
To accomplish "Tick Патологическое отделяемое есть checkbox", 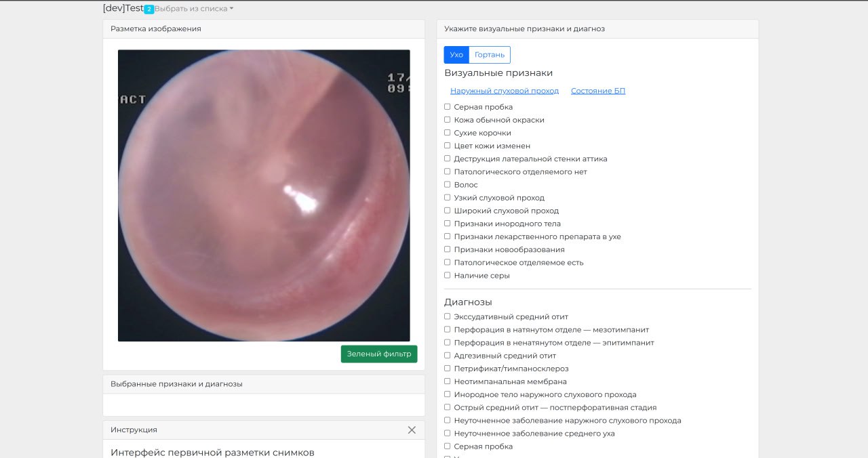I will pos(448,262).
